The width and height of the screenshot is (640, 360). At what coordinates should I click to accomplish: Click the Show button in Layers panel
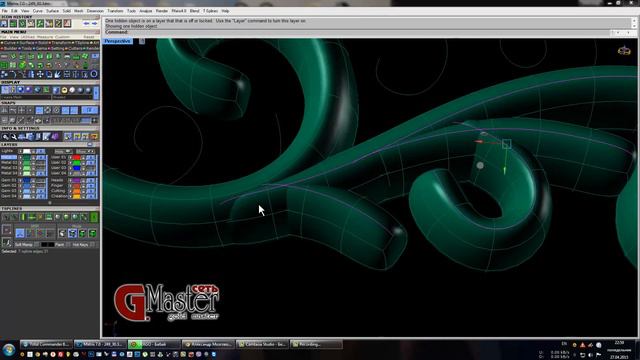[85, 151]
